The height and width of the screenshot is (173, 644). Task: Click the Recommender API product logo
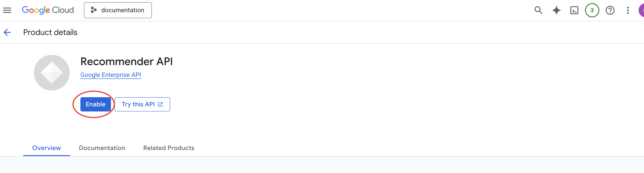point(52,72)
